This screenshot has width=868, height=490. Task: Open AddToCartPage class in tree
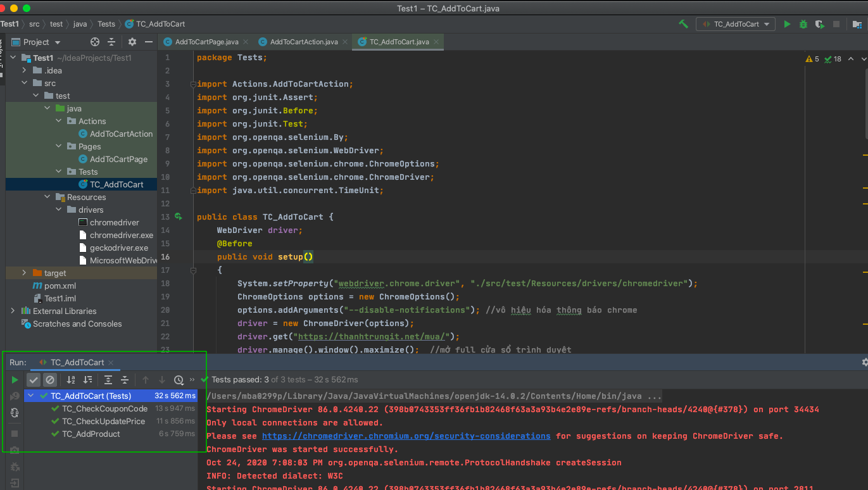(x=118, y=159)
